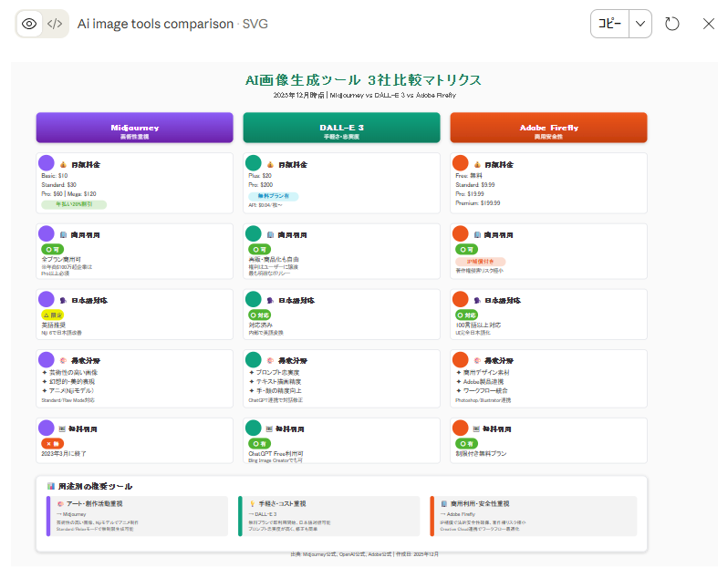This screenshot has height=578, width=728.
Task: Click the 'Pro: $200' price line
Action: 261,185
